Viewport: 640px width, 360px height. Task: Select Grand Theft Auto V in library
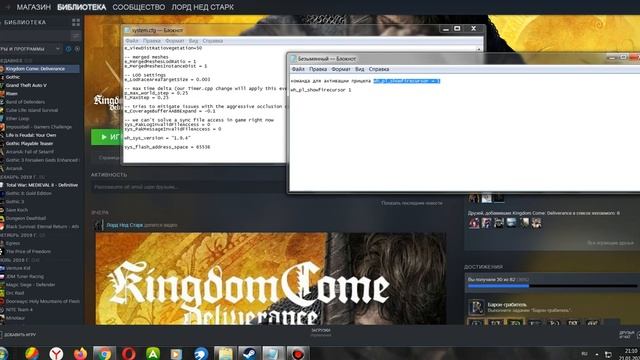[x=26, y=85]
